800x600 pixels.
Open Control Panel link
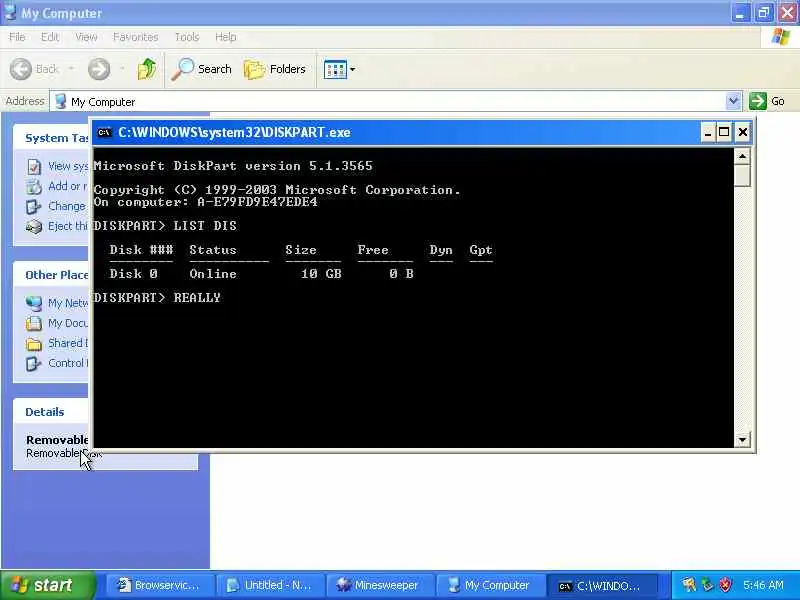coord(68,363)
